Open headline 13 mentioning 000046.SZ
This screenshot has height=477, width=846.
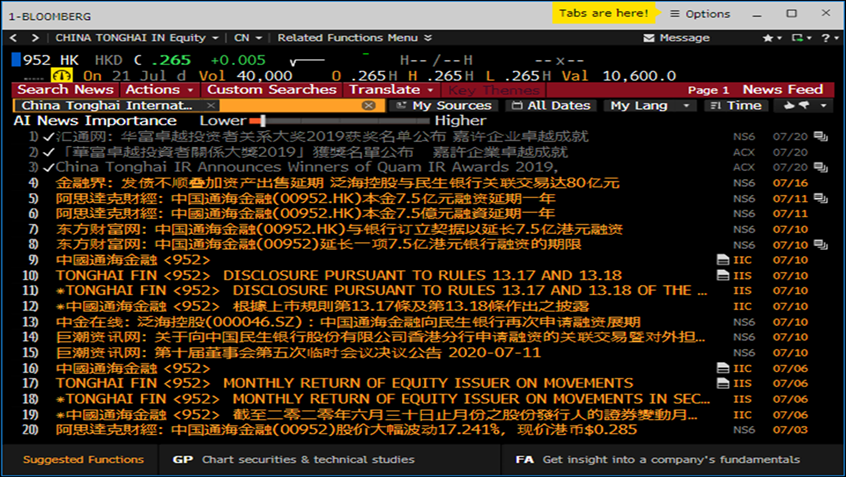point(348,322)
